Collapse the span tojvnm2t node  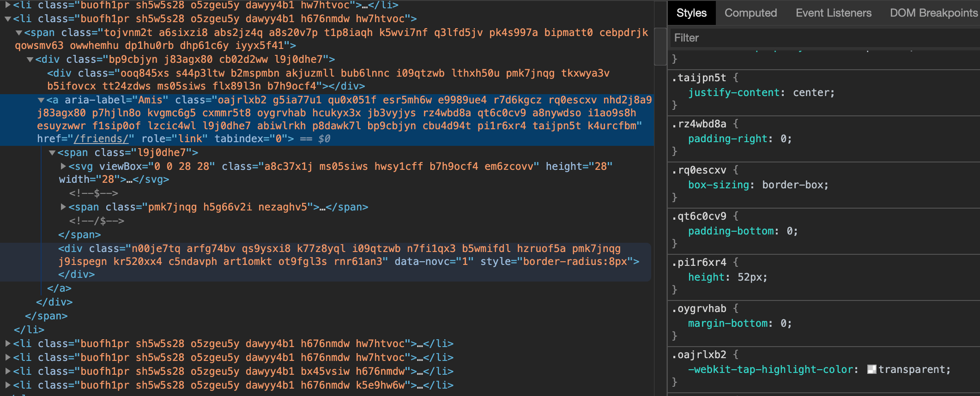pos(19,33)
